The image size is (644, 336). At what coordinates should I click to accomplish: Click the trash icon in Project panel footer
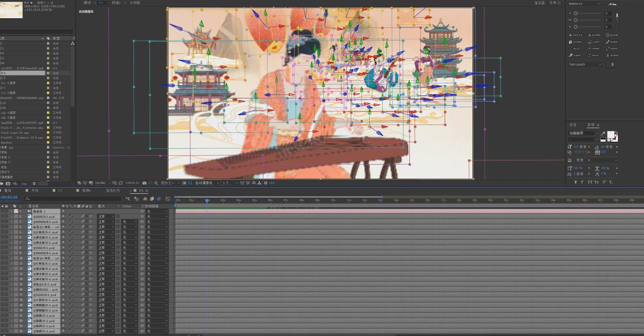tap(34, 183)
